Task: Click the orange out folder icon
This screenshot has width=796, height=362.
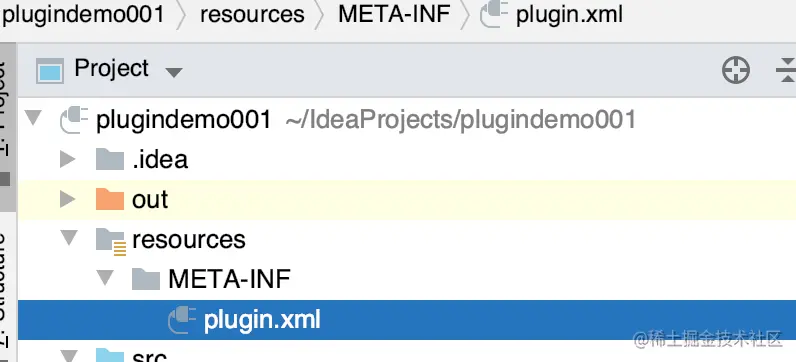Action: [110, 200]
